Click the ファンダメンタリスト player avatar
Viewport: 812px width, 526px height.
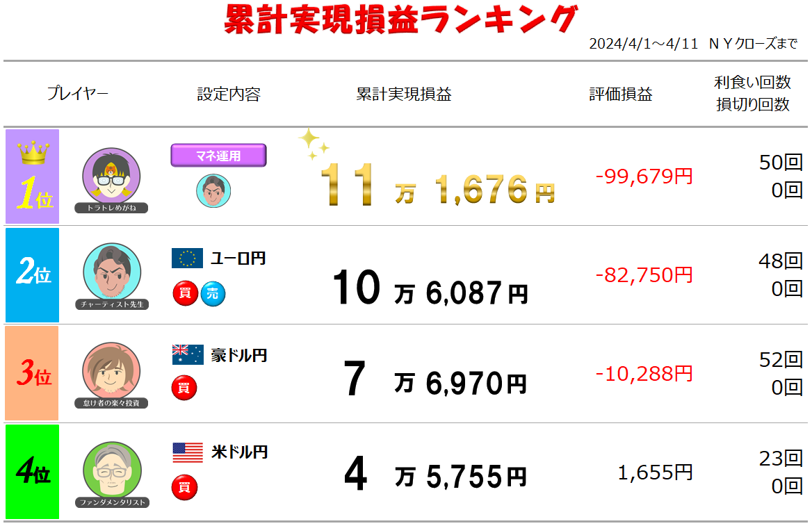(111, 470)
